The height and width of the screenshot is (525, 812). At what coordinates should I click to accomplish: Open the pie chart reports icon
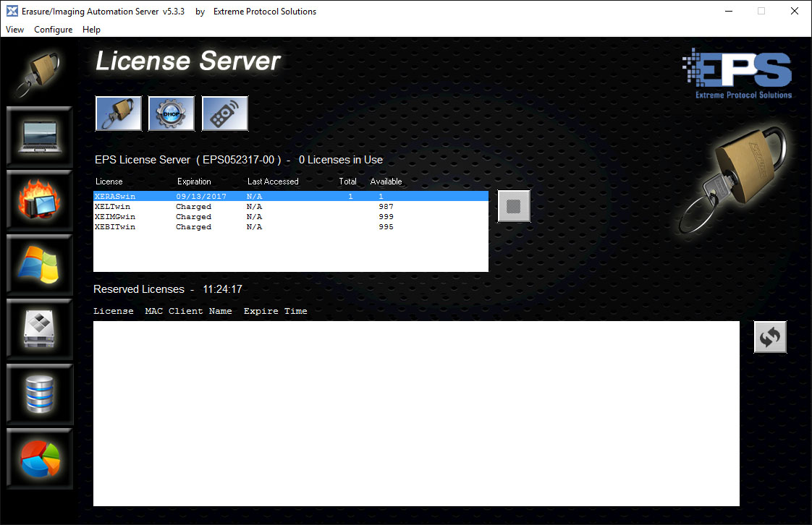(40, 458)
